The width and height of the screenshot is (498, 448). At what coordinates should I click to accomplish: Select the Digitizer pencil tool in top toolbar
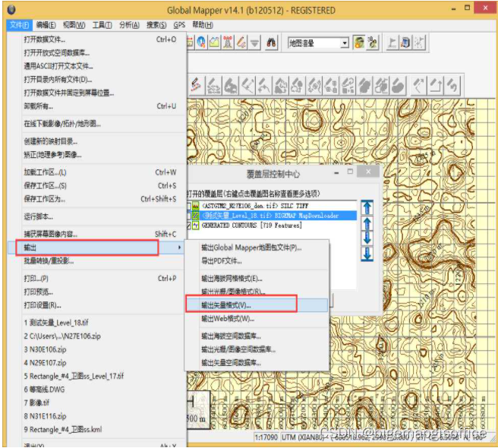[x=241, y=43]
